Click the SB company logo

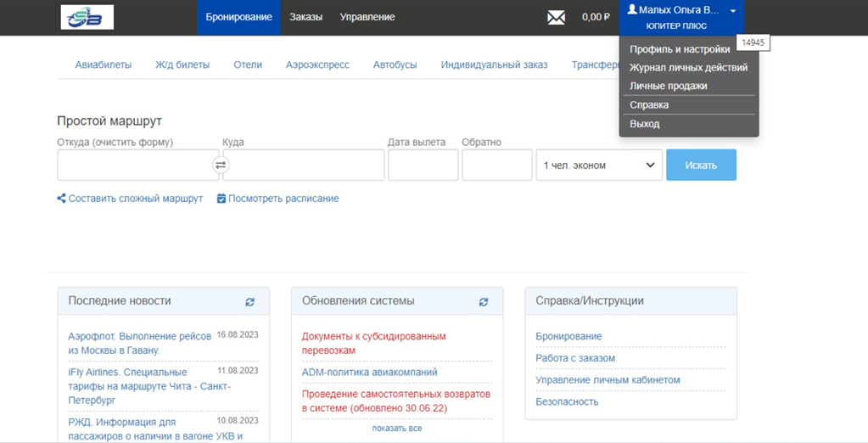87,17
